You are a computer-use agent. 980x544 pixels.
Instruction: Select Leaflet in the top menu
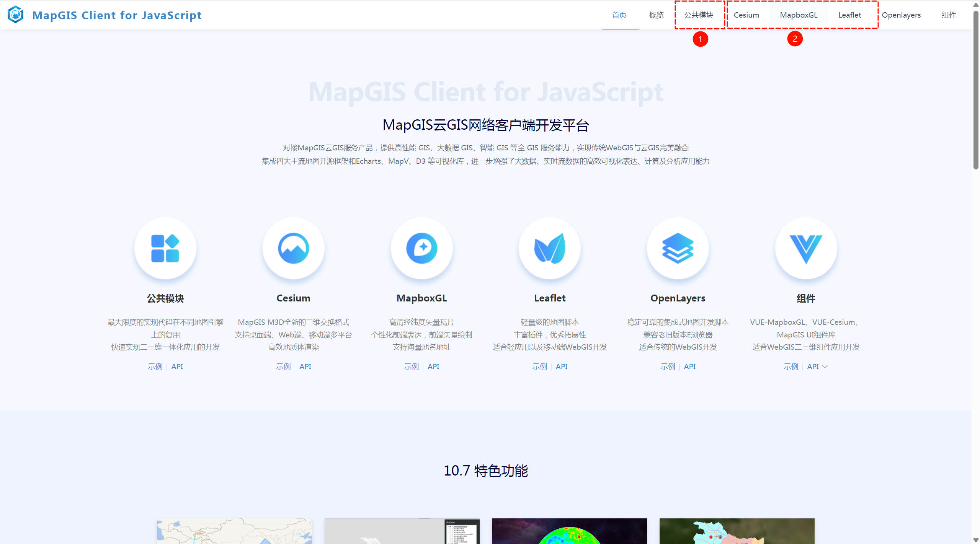[849, 15]
